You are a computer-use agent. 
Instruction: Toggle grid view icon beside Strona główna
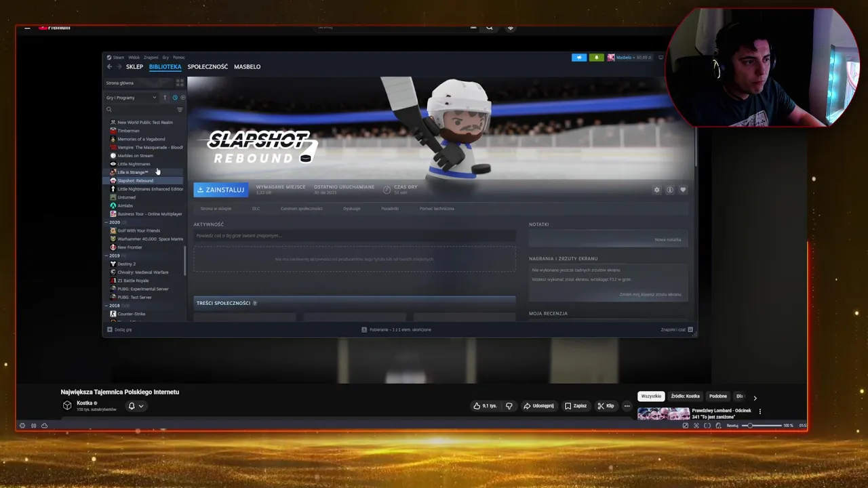point(180,83)
